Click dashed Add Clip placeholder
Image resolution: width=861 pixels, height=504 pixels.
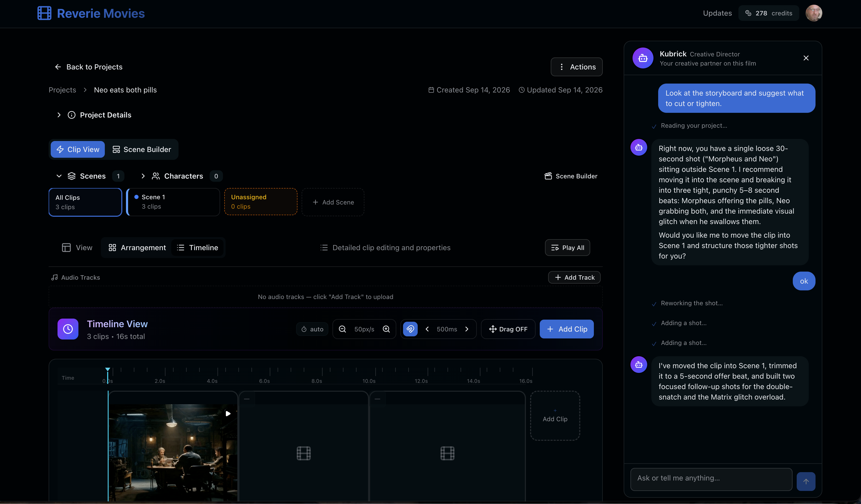555,416
